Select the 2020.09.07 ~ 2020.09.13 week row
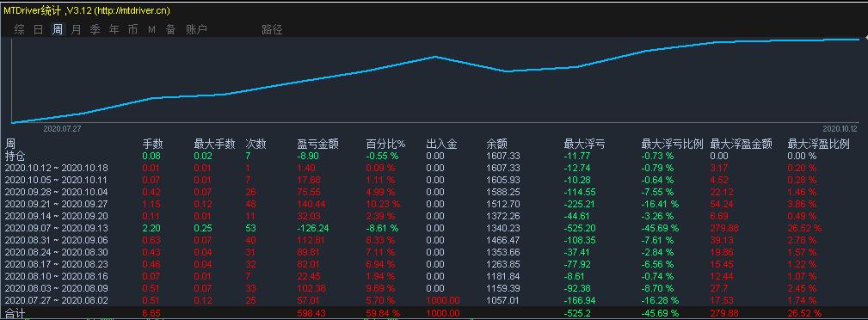 [434, 228]
